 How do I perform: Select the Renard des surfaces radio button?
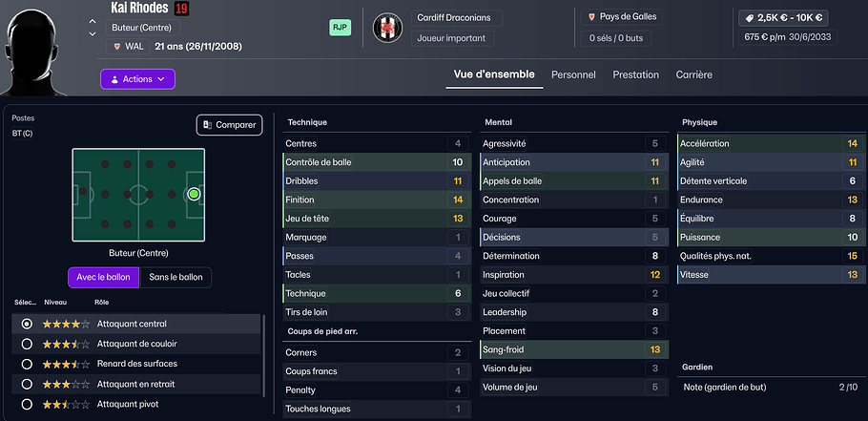[27, 364]
